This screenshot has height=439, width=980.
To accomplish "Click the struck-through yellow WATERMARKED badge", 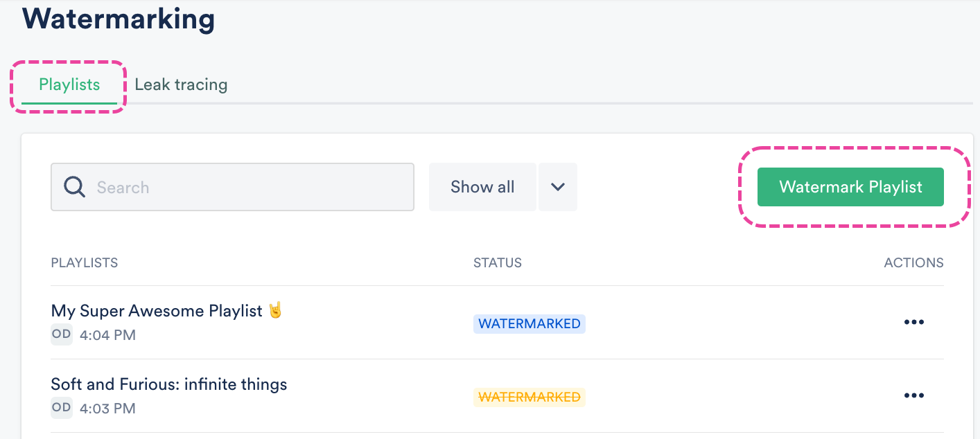I will point(530,397).
